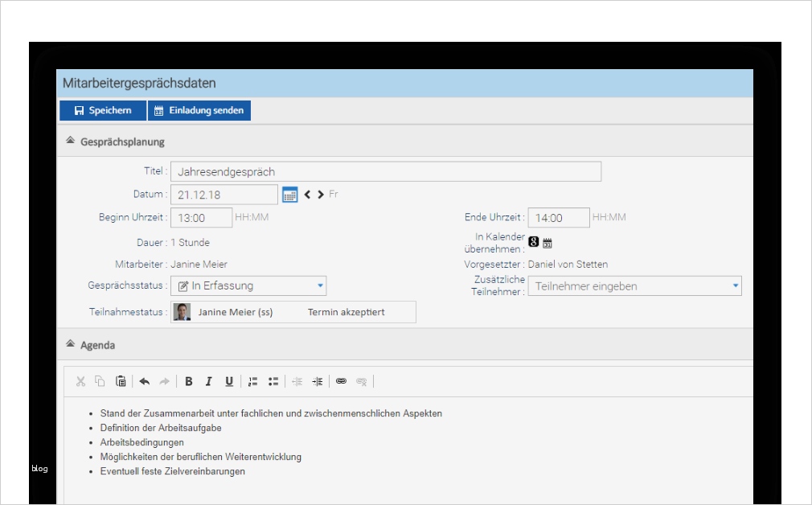Remove link with the unlink icon
The image size is (812, 505).
pos(362,382)
